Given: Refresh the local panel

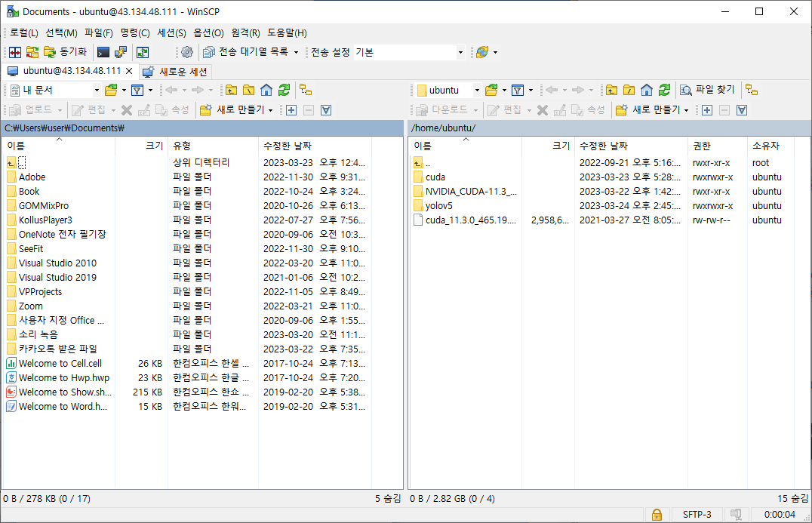Looking at the screenshot, I should point(284,90).
